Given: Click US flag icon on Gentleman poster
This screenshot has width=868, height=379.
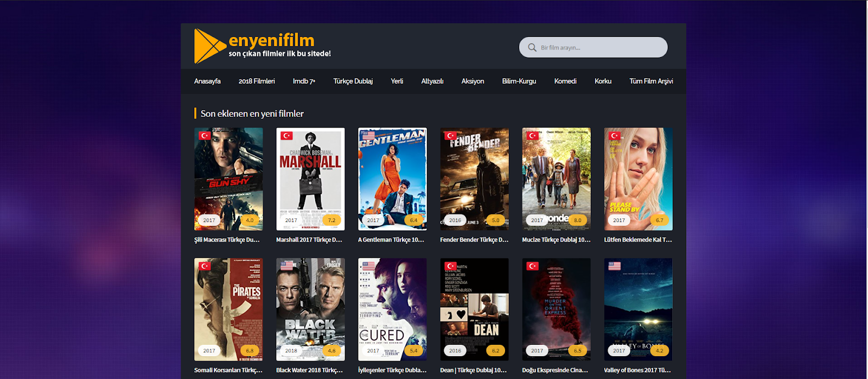Looking at the screenshot, I should pos(368,136).
